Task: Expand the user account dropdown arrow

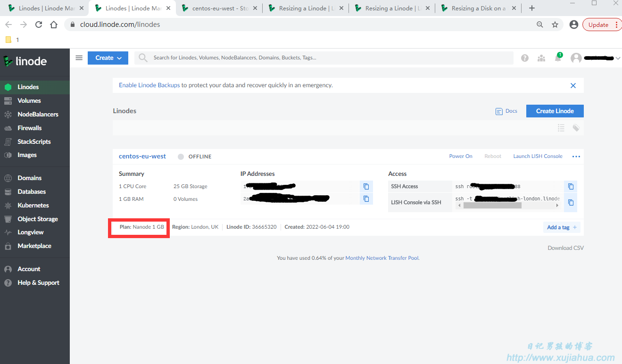Action: coord(618,58)
